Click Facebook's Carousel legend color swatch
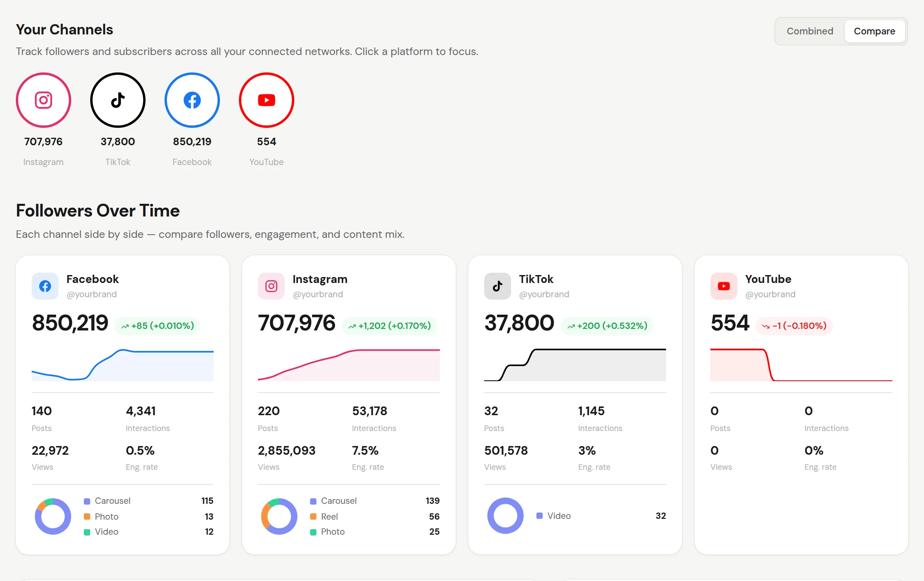 coord(87,501)
